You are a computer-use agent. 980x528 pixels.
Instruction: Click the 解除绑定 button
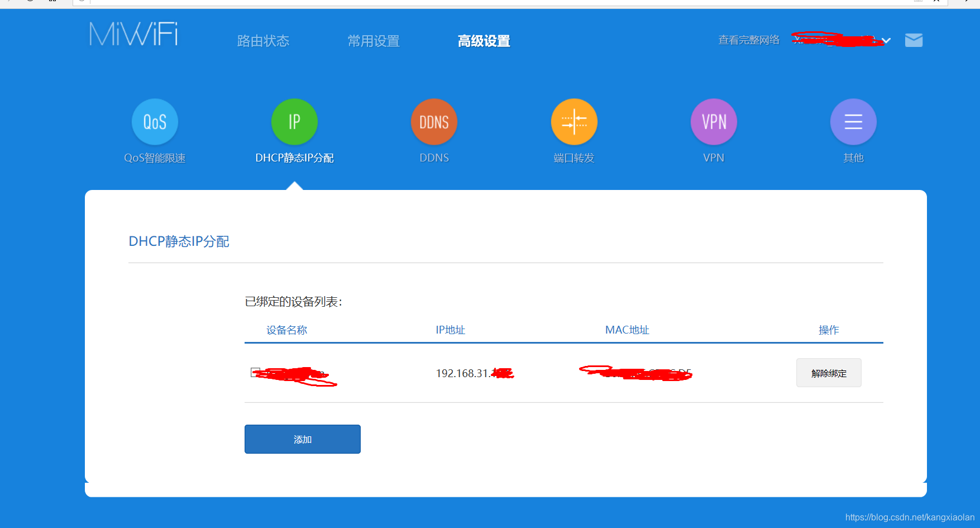(829, 373)
